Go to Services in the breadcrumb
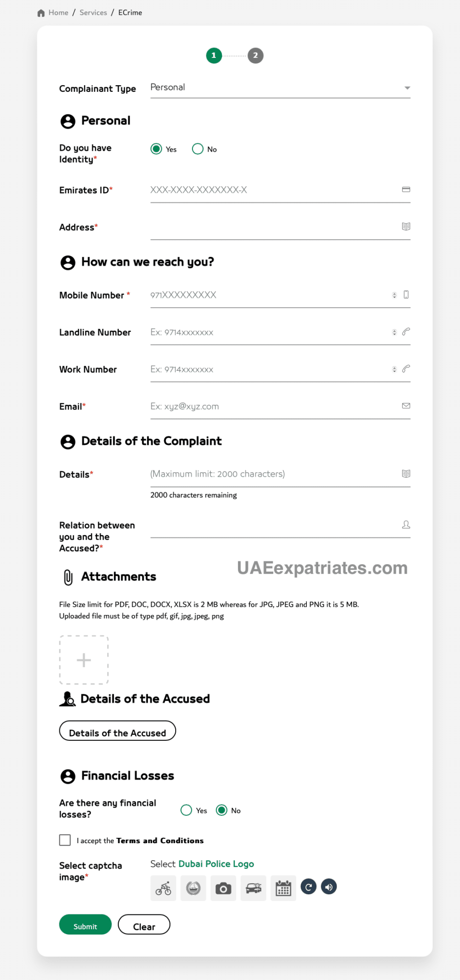 coord(93,12)
